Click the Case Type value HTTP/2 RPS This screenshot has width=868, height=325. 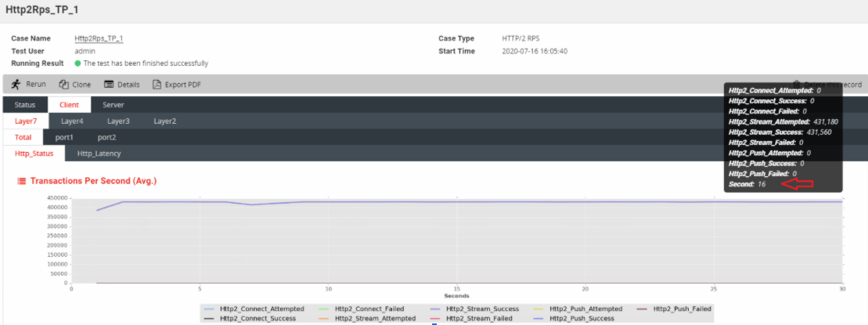pos(520,38)
